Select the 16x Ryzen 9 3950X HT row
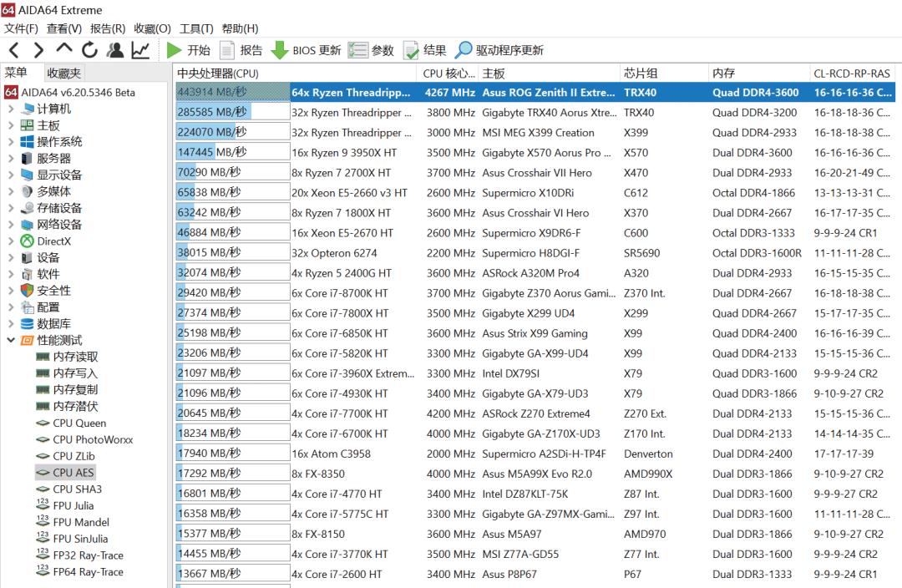Screen dimensions: 902x588 point(535,153)
